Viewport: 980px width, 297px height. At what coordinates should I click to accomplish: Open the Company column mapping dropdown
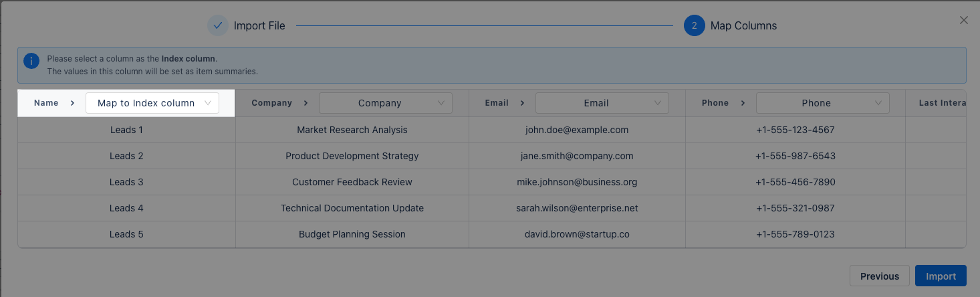click(386, 103)
